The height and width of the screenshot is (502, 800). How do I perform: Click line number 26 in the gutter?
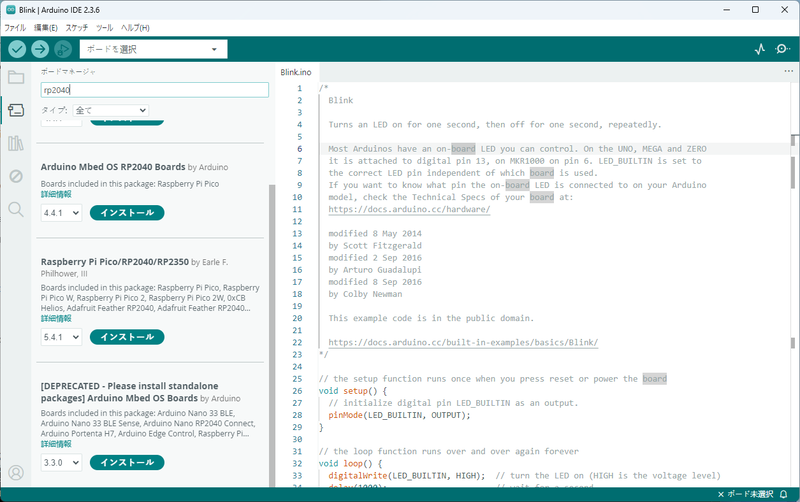click(x=297, y=391)
